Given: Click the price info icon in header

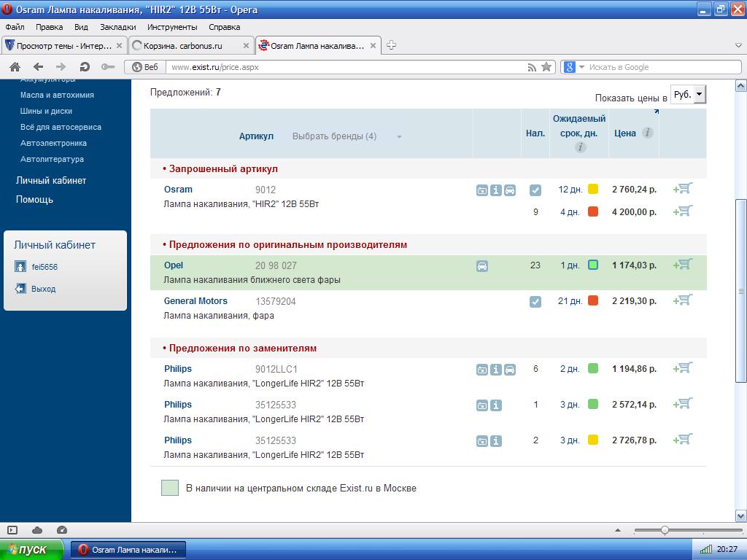Looking at the screenshot, I should pos(647,133).
